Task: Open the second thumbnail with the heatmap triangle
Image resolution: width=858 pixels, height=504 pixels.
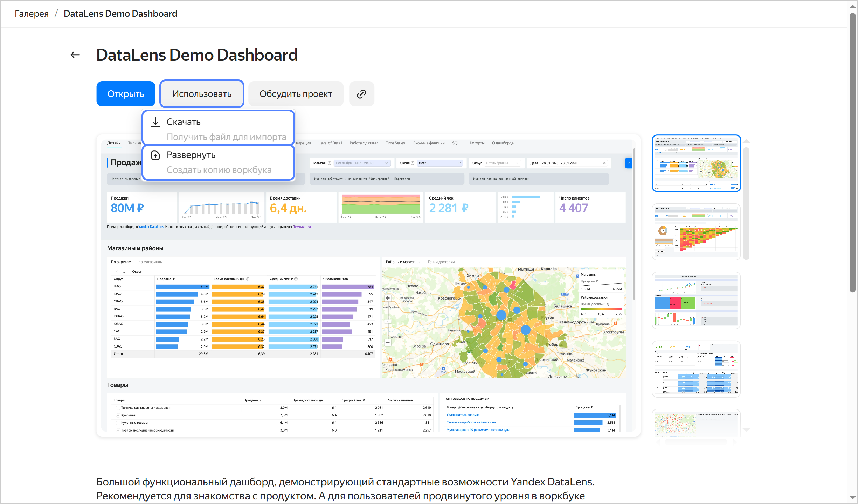Action: [696, 232]
